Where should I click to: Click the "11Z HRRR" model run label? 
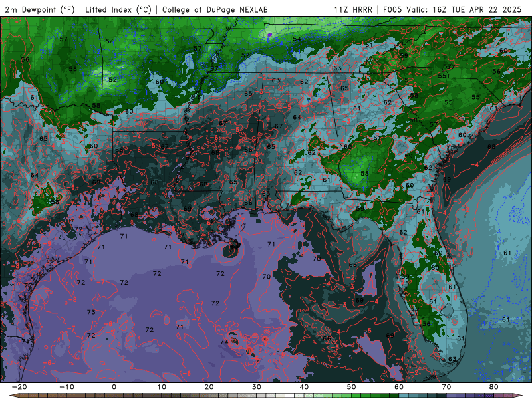point(353,9)
